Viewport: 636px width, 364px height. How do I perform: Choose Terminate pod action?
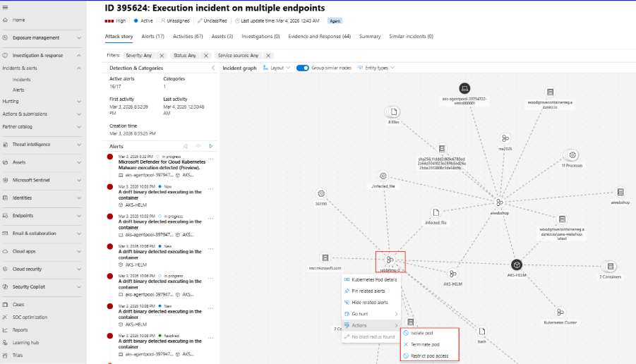[x=430, y=344]
